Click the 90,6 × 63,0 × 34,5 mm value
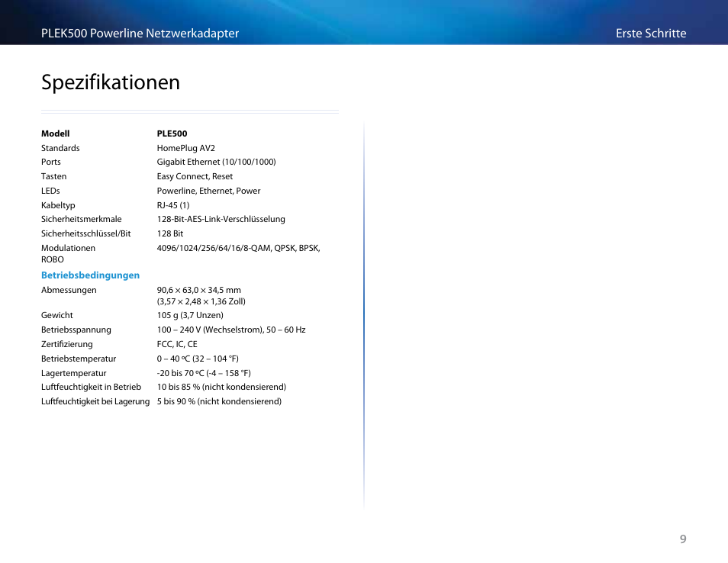This screenshot has height=563, width=728. (198, 290)
